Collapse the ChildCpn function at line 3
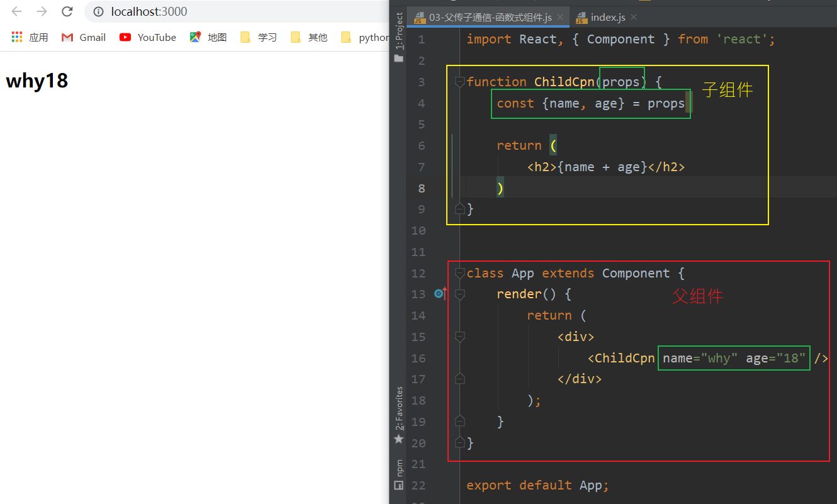Screen dimensions: 837x504 pyautogui.click(x=459, y=82)
